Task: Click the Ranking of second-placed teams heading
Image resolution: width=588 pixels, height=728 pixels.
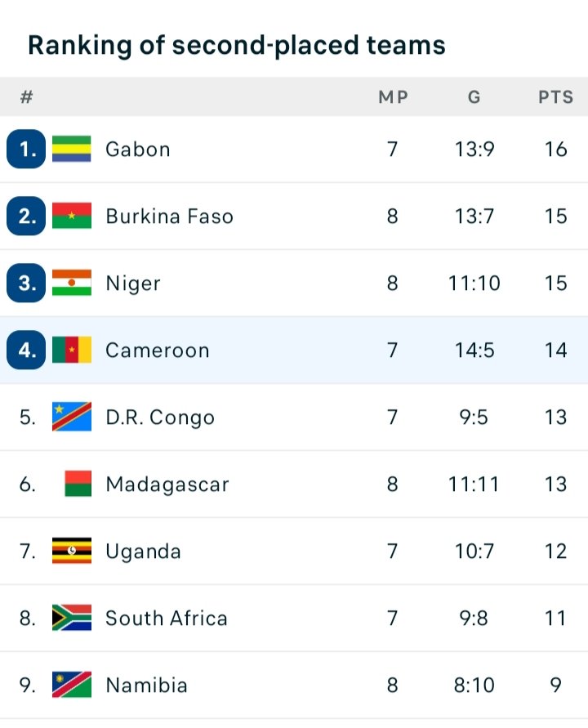Action: (237, 45)
